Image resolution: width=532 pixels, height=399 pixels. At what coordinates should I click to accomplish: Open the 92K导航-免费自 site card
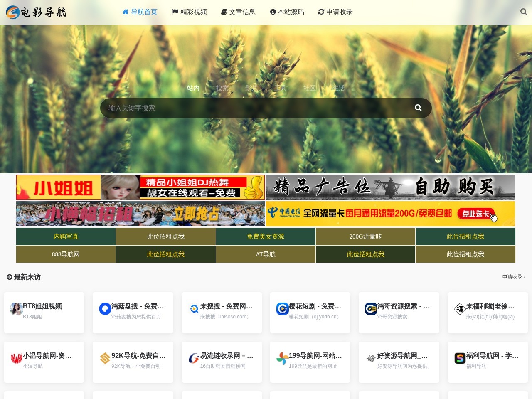coord(133,362)
